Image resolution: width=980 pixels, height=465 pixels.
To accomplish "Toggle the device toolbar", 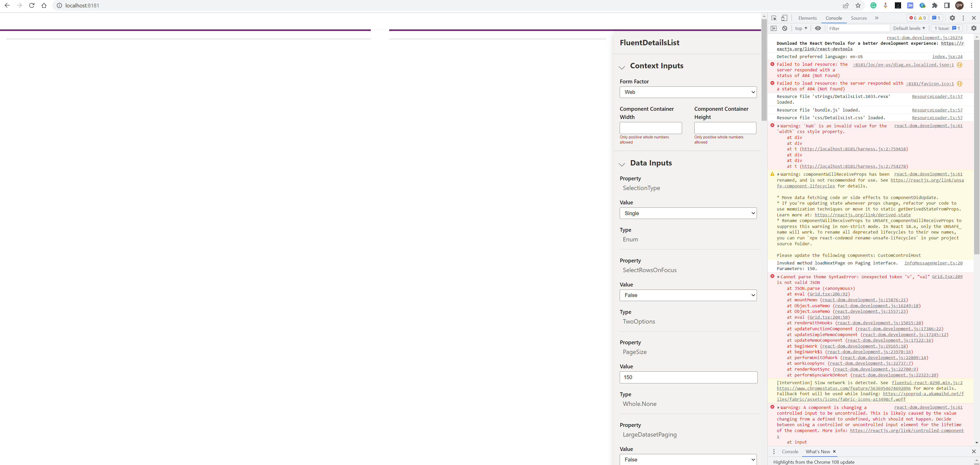I will (x=784, y=18).
